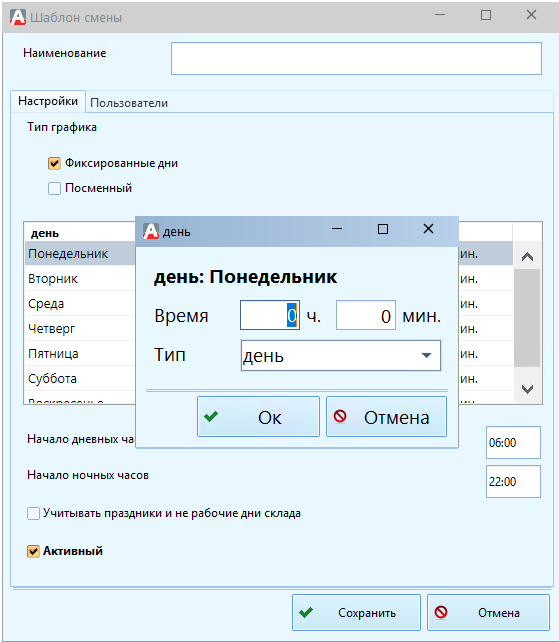Click the green checkmark on Ok button
This screenshot has height=642, width=559.
click(211, 417)
